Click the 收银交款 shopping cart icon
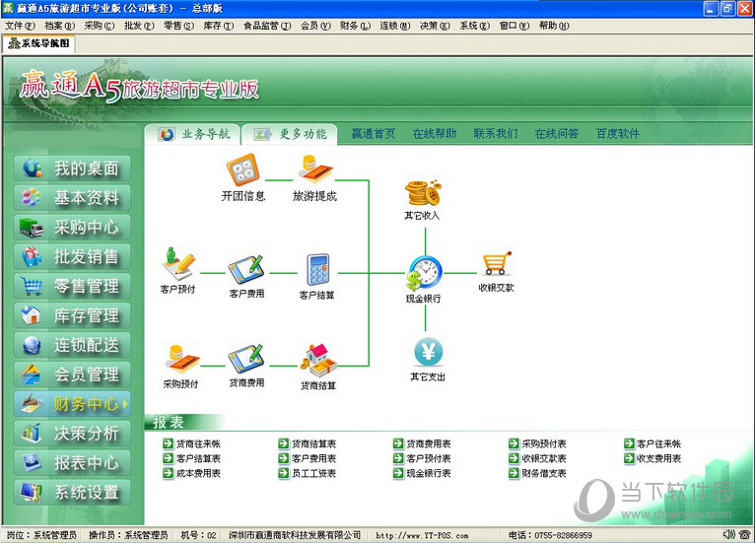The height and width of the screenshot is (543, 756). [x=497, y=264]
